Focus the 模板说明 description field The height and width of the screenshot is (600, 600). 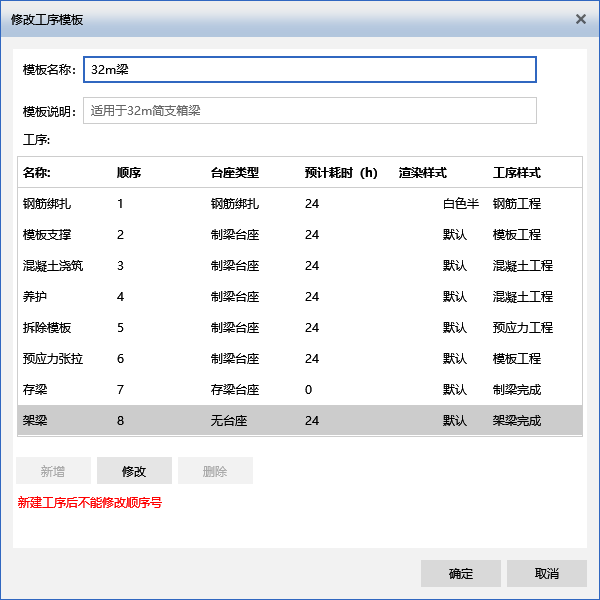[310, 110]
